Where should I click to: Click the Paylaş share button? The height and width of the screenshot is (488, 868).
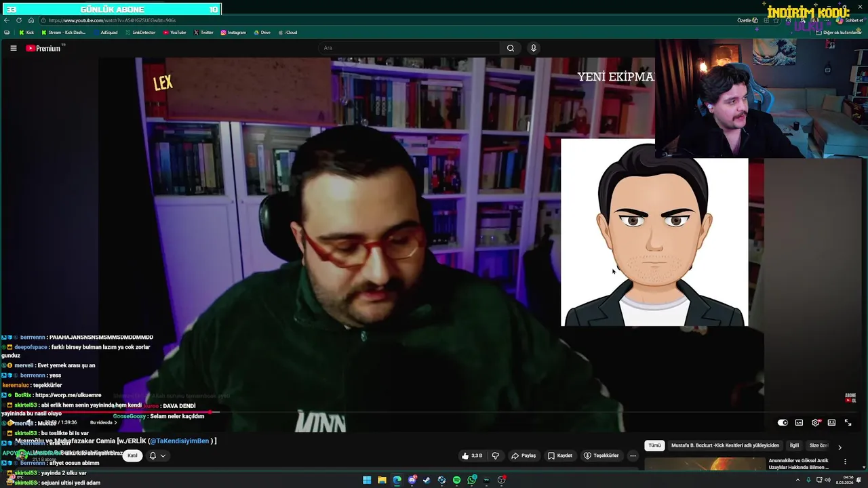524,455
